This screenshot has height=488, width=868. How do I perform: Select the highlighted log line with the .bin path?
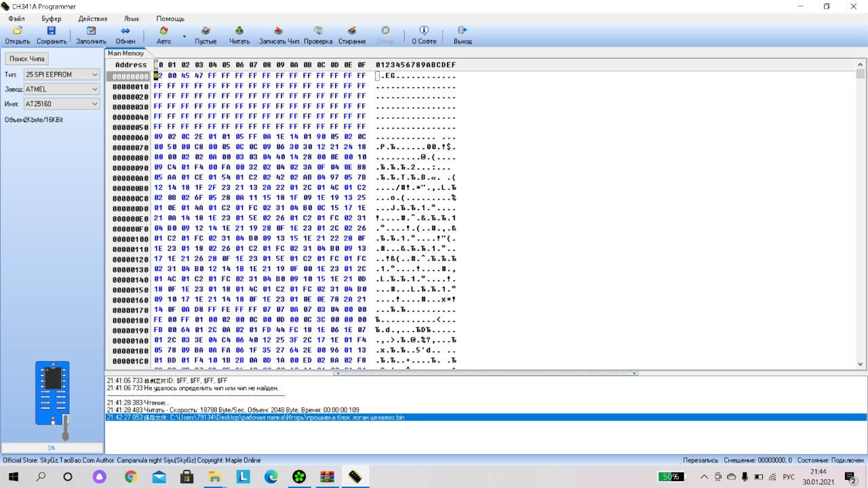click(x=486, y=418)
